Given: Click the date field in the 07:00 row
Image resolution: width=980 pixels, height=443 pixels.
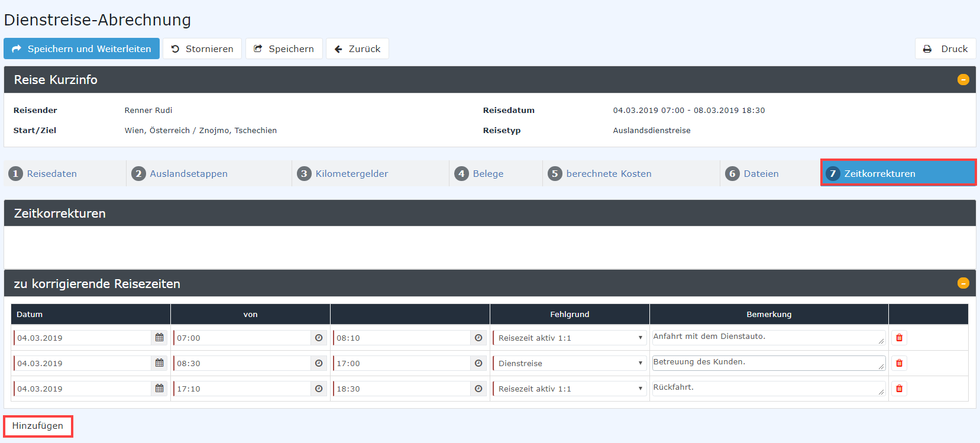Looking at the screenshot, I should click(83, 338).
